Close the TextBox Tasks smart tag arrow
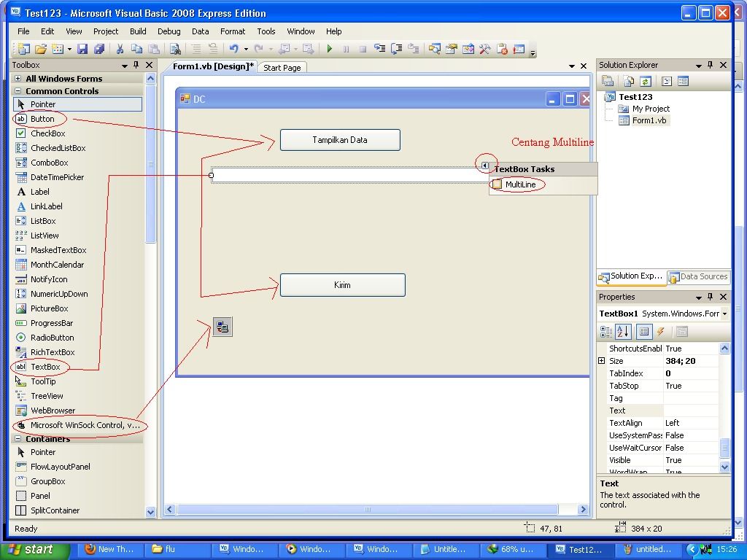The height and width of the screenshot is (560, 747). tap(484, 166)
